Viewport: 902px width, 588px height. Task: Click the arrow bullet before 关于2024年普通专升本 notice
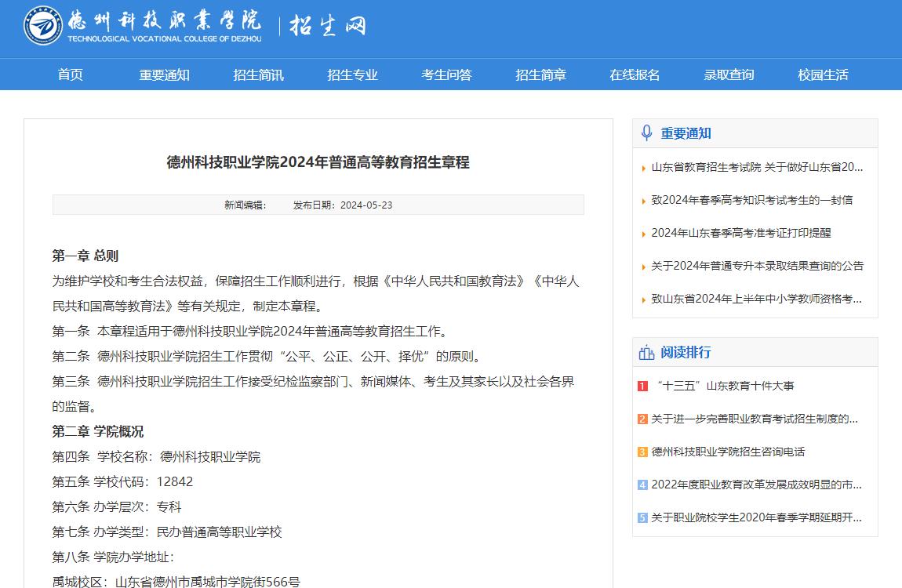(643, 267)
